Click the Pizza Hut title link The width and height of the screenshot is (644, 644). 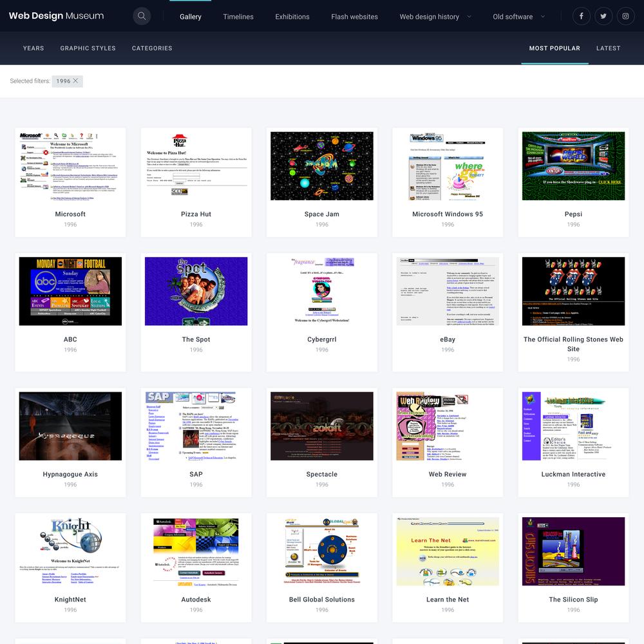pos(196,214)
